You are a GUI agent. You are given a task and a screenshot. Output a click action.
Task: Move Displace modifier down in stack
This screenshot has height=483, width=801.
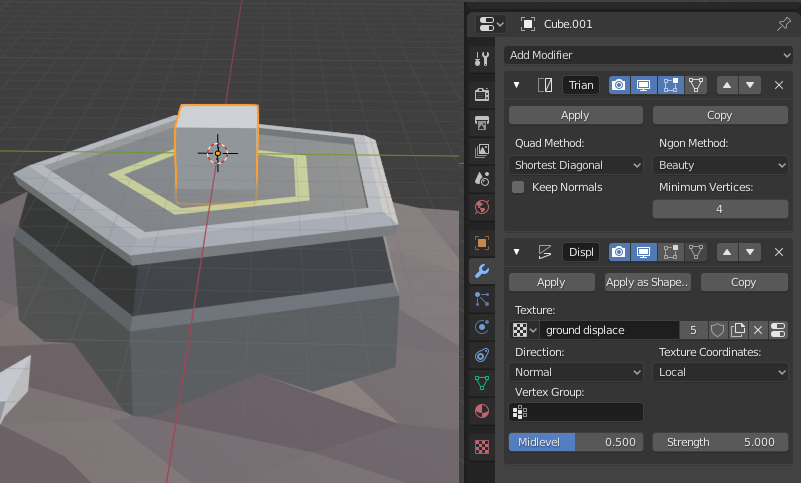[x=750, y=251]
